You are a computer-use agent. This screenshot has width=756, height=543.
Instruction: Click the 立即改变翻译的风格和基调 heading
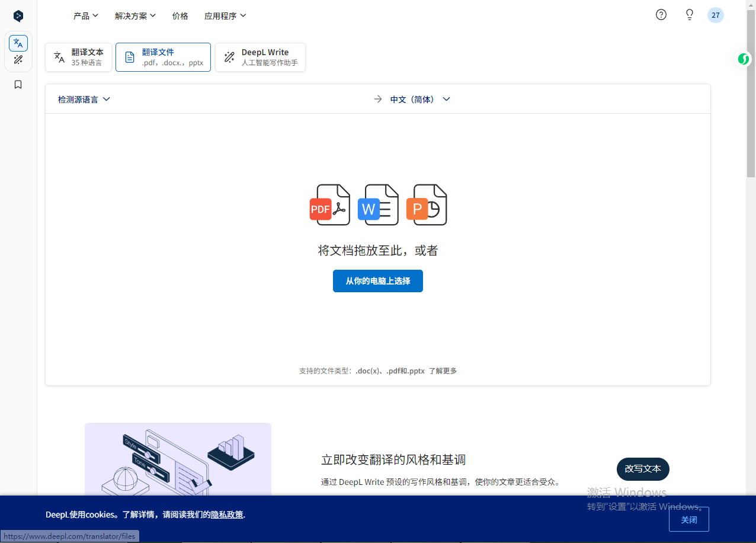tap(393, 459)
